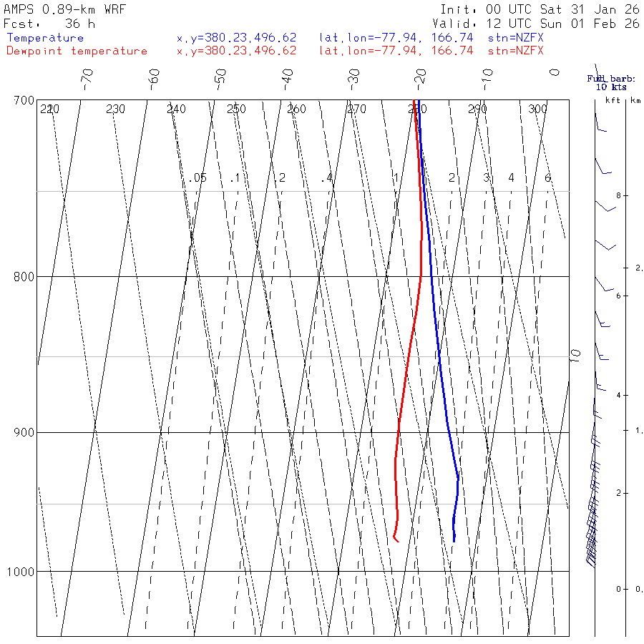
Task: Click the 2 kft height tick label
Action: coord(618,493)
